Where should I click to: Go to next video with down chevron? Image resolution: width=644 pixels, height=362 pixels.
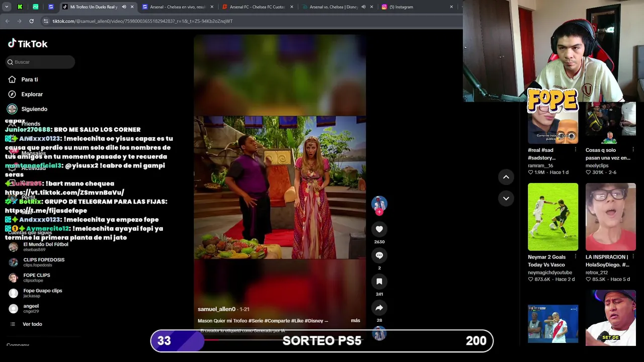[506, 199]
